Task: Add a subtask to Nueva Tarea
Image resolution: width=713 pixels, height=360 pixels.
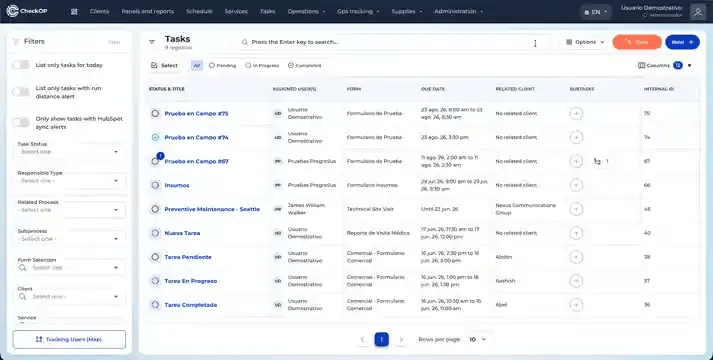Action: (x=576, y=233)
